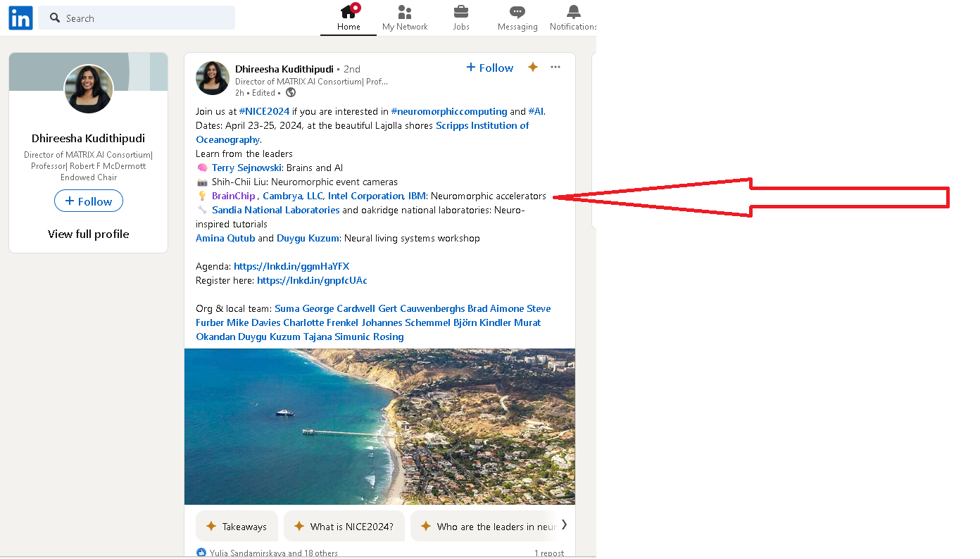This screenshot has height=559, width=980.
Task: Click the IBM link
Action: (x=417, y=196)
